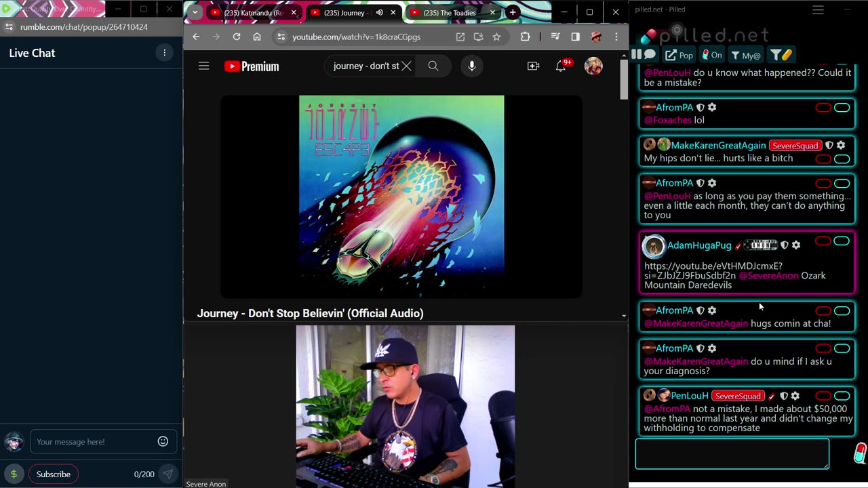Open Chrome three-dot main menu
868x488 pixels.
pos(616,37)
